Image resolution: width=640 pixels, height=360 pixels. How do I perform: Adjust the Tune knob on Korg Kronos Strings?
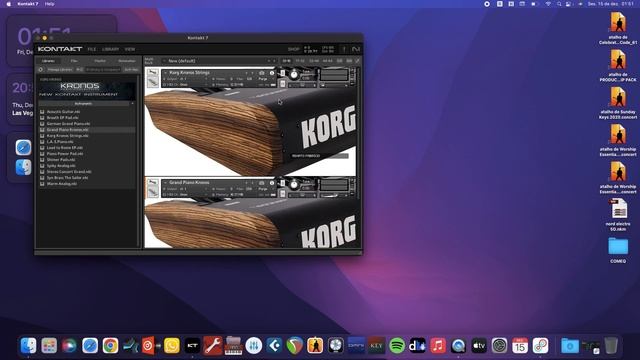(294, 74)
